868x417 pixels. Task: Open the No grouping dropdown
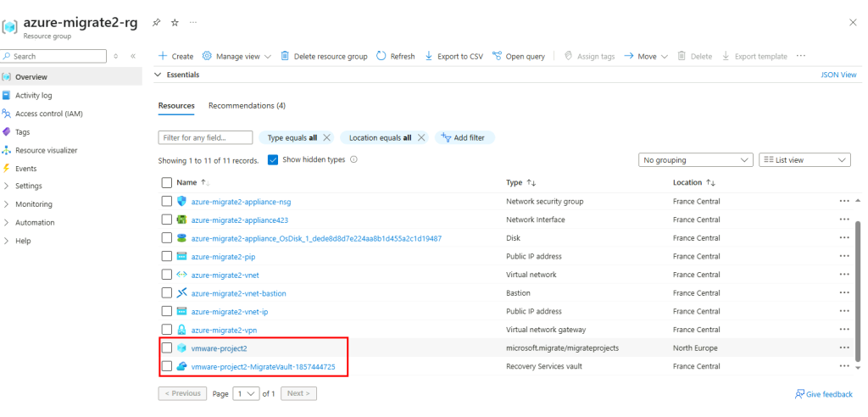click(695, 160)
